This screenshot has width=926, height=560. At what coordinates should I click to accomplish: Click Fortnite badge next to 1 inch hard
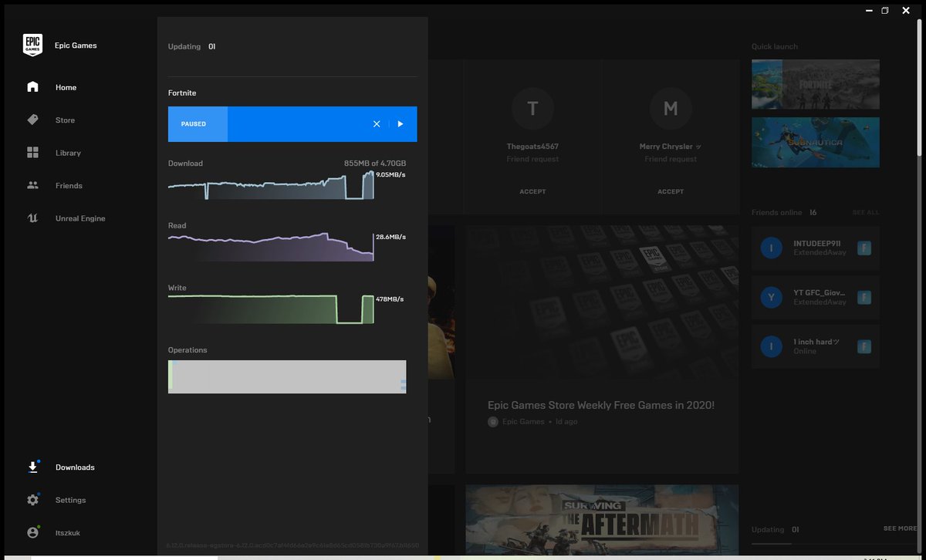pyautogui.click(x=864, y=346)
